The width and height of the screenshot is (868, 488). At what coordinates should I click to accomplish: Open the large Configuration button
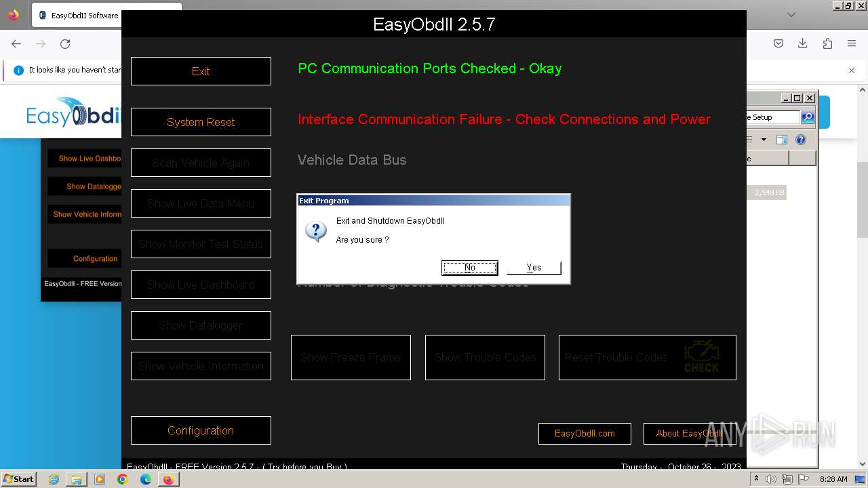[201, 430]
